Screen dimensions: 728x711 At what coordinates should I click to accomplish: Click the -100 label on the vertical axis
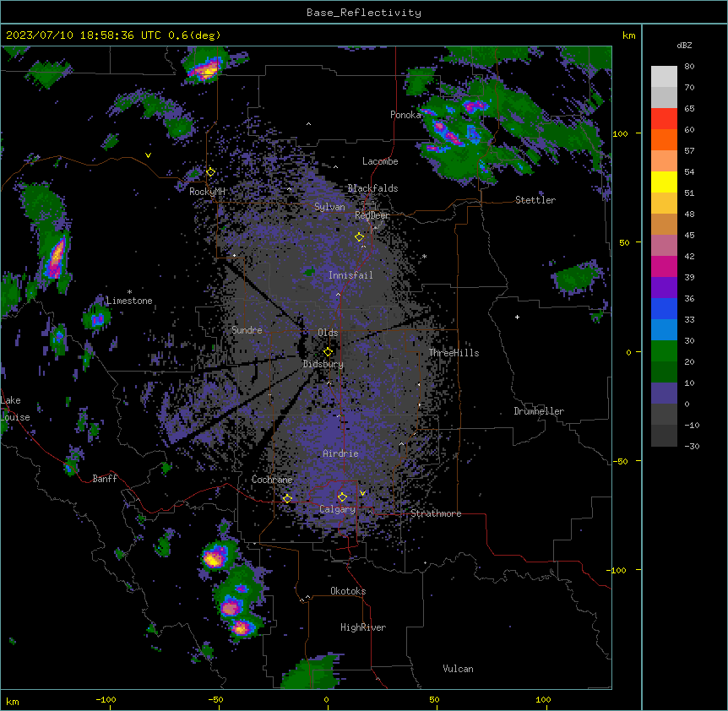[617, 570]
